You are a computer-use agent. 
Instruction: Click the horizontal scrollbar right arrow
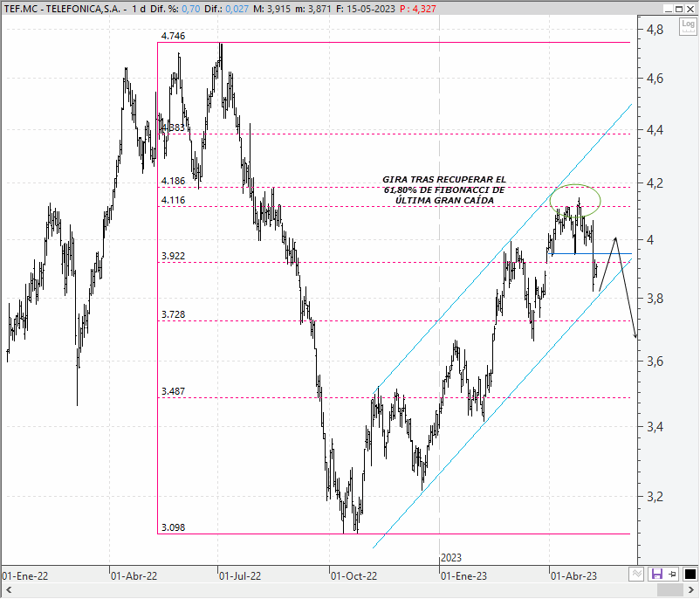(x=691, y=590)
